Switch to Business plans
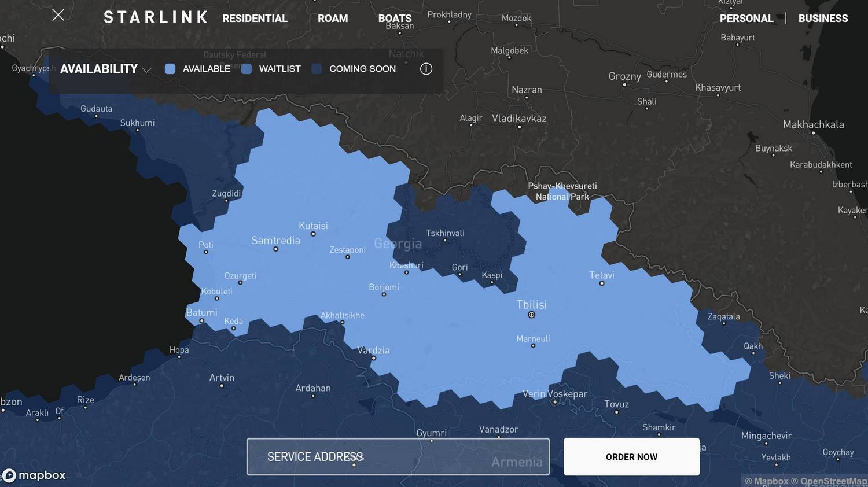Viewport: 868px width, 487px height. tap(823, 19)
